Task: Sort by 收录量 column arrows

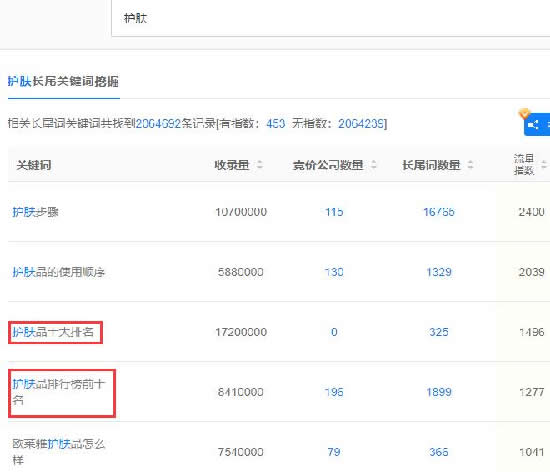Action: coord(260,164)
